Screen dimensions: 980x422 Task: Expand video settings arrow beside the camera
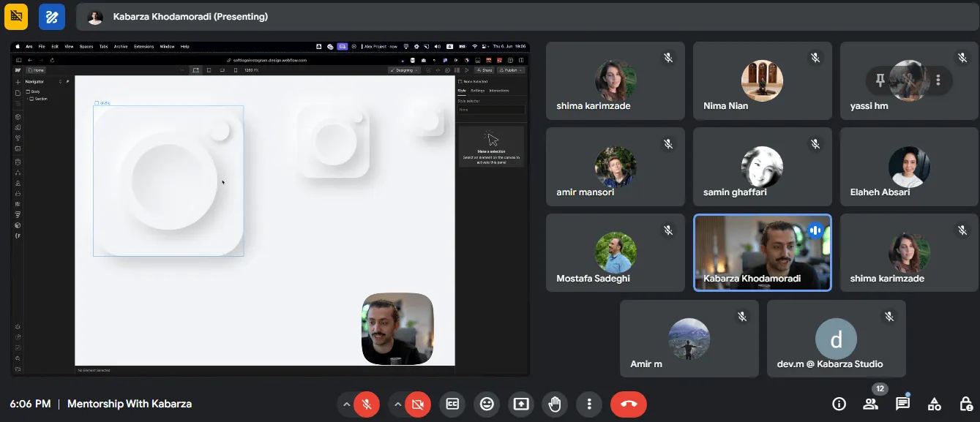(x=397, y=404)
